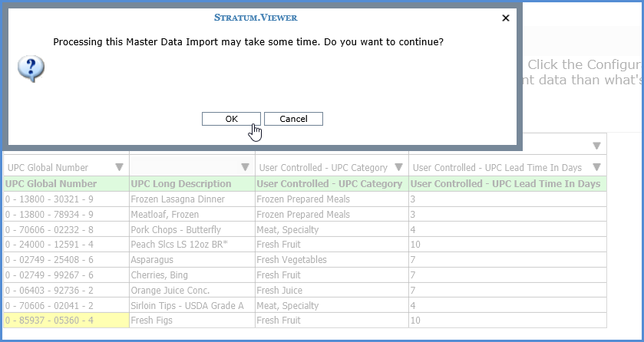Click the filter arrow above the Lead Time column
The image size is (644, 342).
click(x=596, y=146)
